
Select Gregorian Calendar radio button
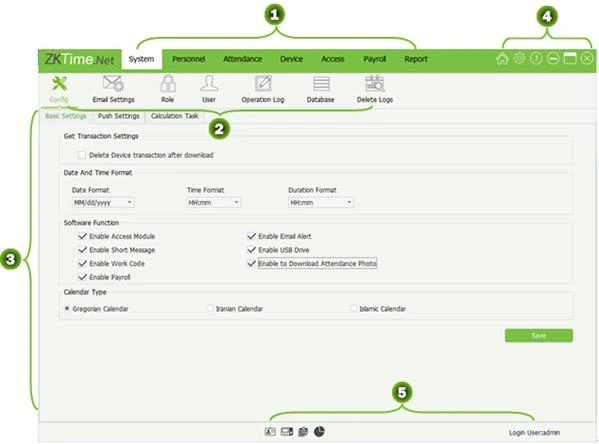[67, 308]
